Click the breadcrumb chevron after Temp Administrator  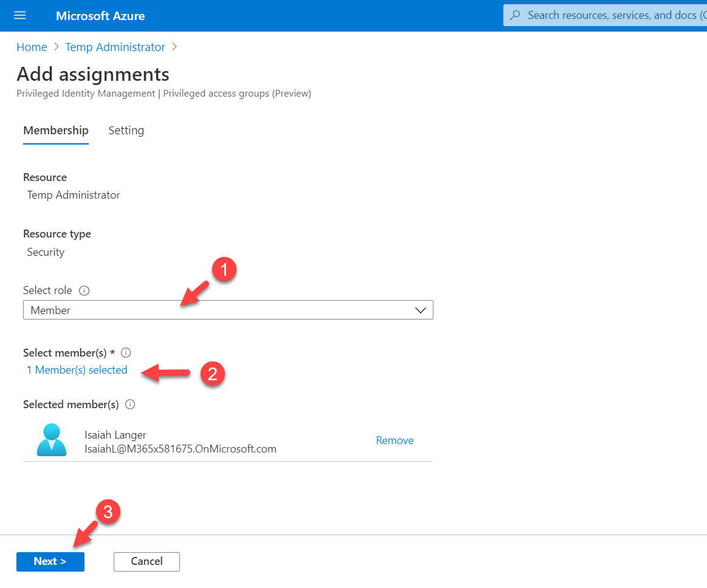pyautogui.click(x=174, y=47)
